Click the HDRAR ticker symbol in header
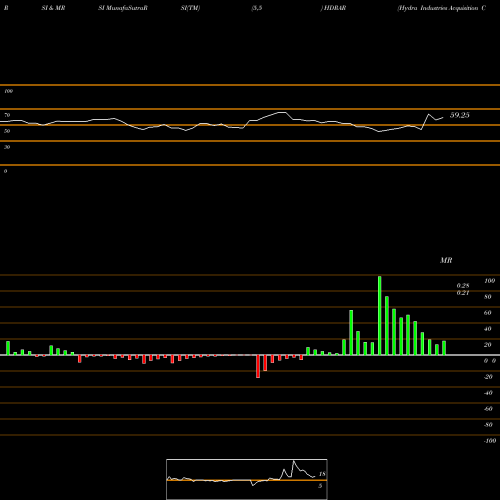 (x=335, y=8)
